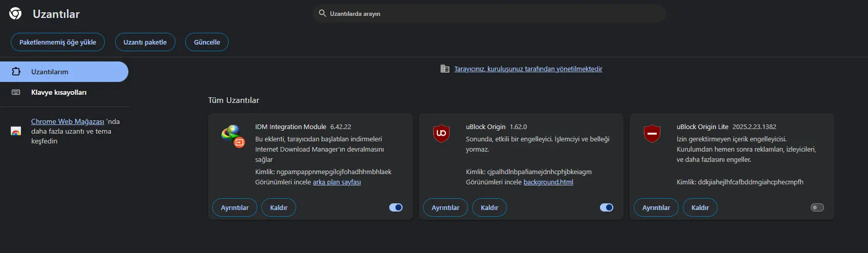Screen dimensions: 868x253
Task: Open Ayrıntılar for uBlock Origin Lite
Action: pyautogui.click(x=656, y=207)
